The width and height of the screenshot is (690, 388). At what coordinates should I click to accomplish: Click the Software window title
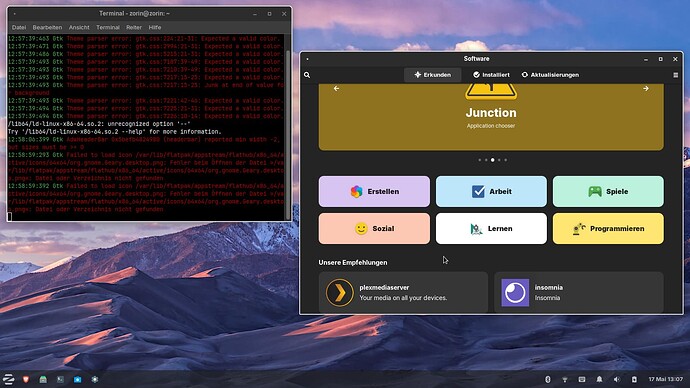coord(476,59)
